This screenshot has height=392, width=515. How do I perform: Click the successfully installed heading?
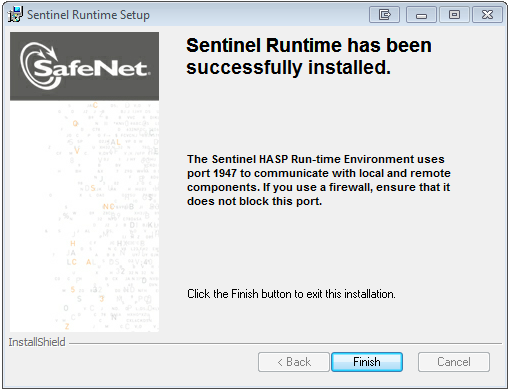point(309,56)
